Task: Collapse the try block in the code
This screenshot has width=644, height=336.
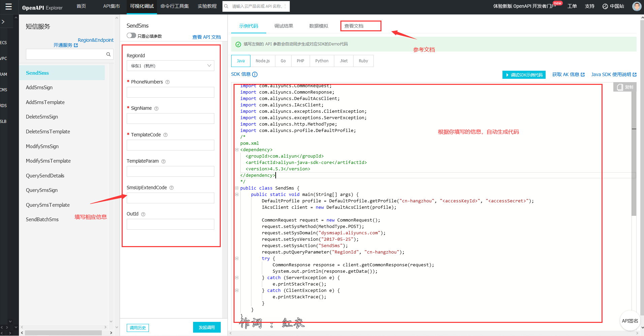Action: tap(237, 259)
